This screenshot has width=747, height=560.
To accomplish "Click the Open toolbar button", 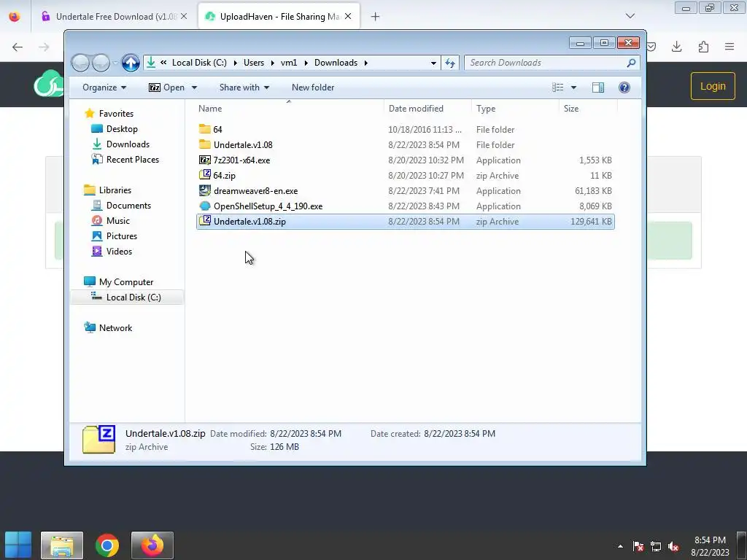I will pyautogui.click(x=167, y=87).
